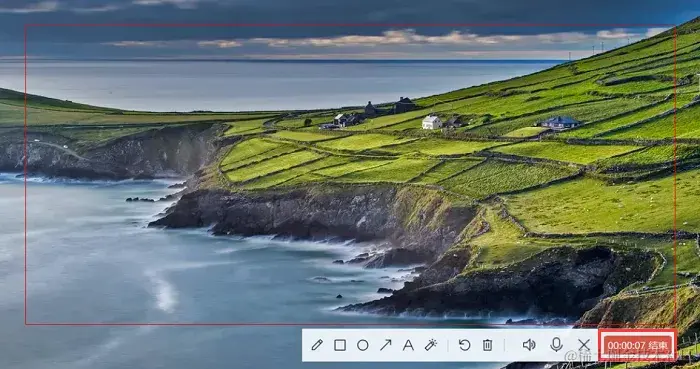This screenshot has width=700, height=369.
Task: Activate the text annotation tool
Action: 408,345
